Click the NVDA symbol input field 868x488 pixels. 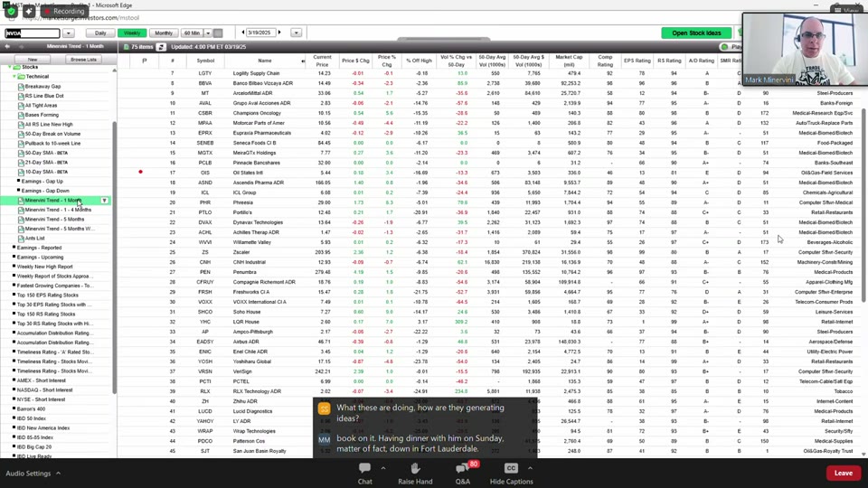point(33,33)
